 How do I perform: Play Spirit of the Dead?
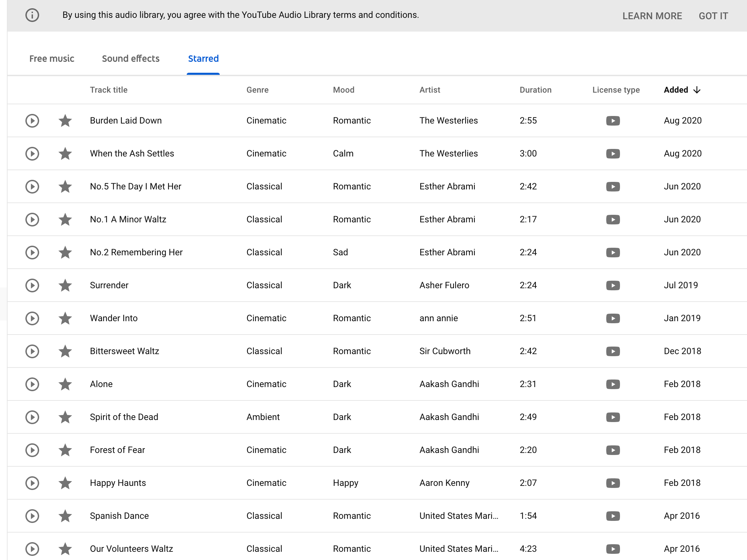32,417
